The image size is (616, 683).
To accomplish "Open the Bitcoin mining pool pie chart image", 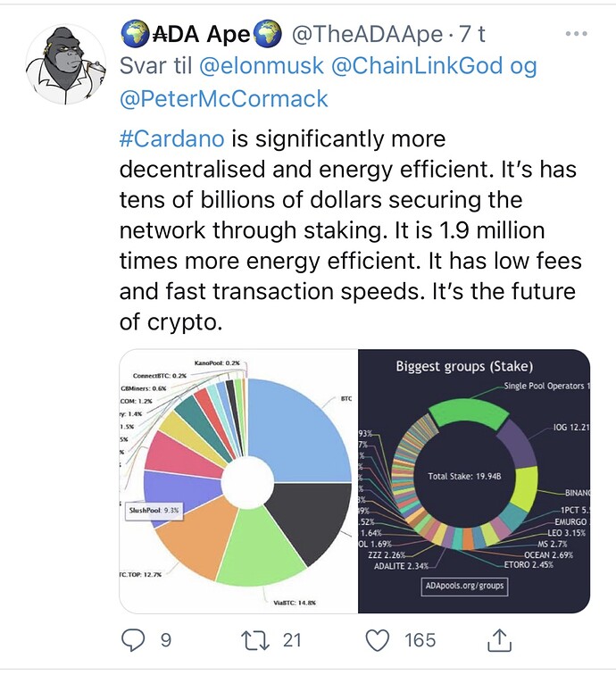I will [238, 482].
